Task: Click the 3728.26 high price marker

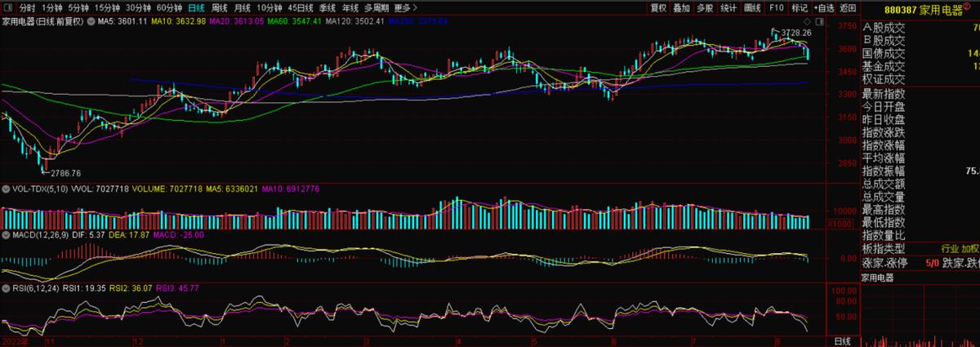Action: pyautogui.click(x=796, y=33)
